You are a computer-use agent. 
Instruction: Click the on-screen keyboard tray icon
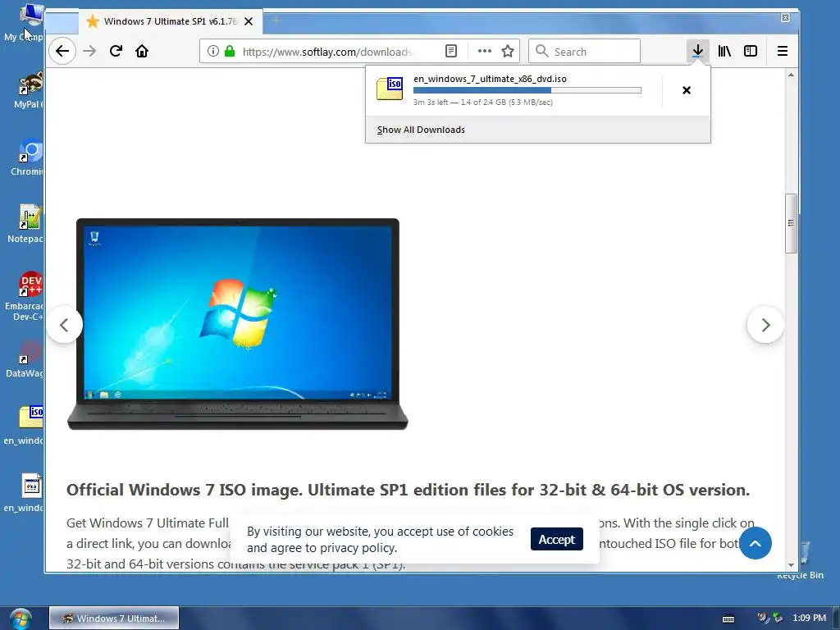pos(728,619)
